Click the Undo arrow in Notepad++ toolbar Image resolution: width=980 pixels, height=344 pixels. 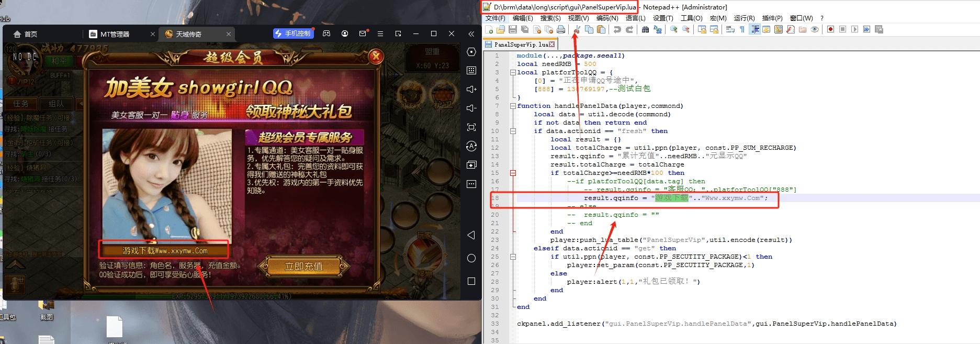click(617, 29)
